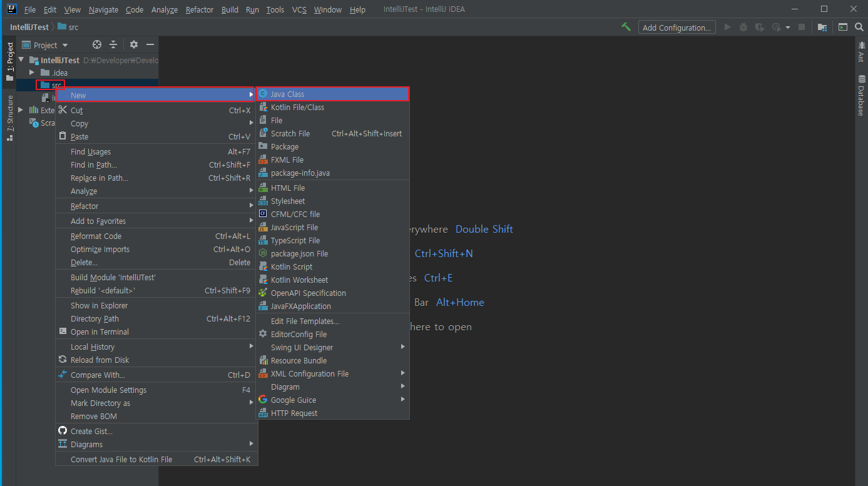
Task: Open the Ant tool window on right edge
Action: tap(862, 52)
